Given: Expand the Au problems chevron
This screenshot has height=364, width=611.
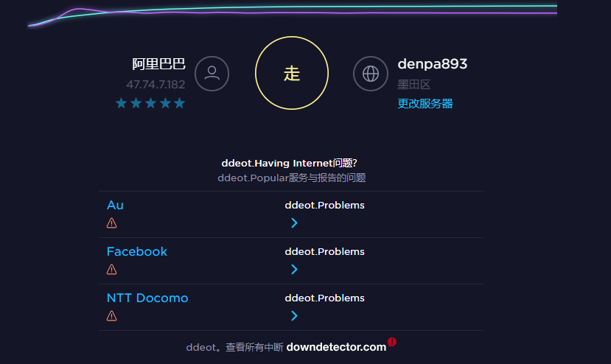Looking at the screenshot, I should pos(294,223).
